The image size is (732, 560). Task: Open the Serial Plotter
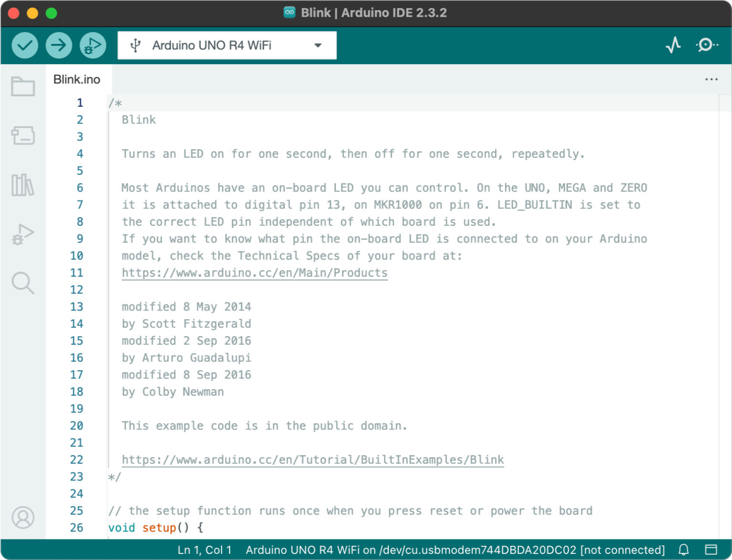[673, 45]
